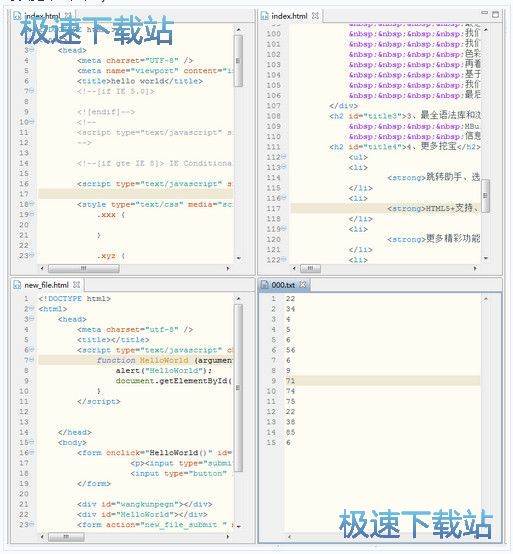This screenshot has height=554, width=513.
Task: Click the maximize editor icon above the upper-right pane
Action: (495, 14)
